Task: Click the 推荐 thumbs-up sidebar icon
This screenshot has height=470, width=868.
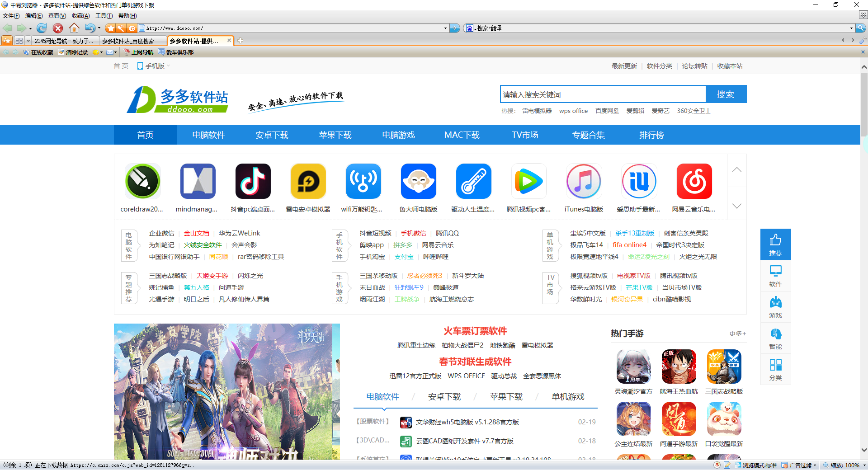Action: 775,244
